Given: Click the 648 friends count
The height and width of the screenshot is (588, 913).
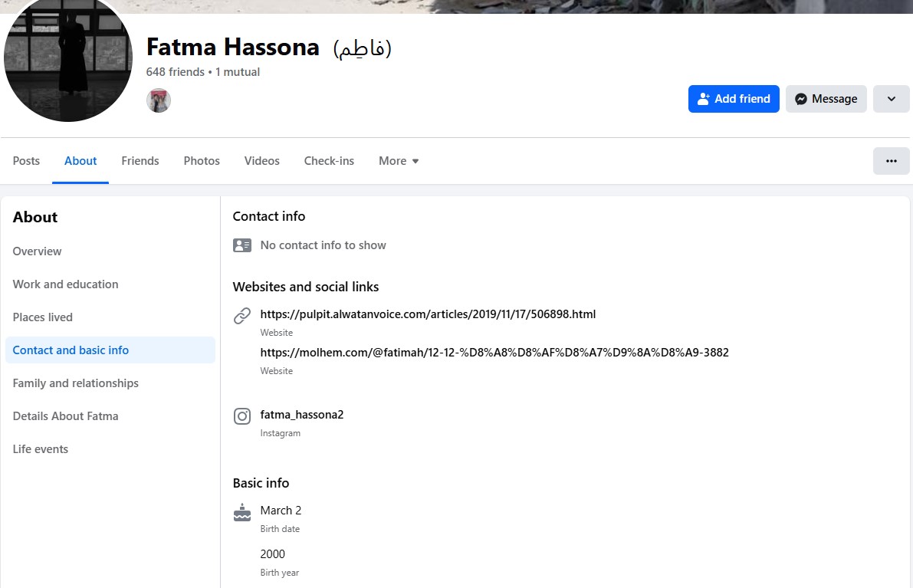Looking at the screenshot, I should [x=176, y=72].
